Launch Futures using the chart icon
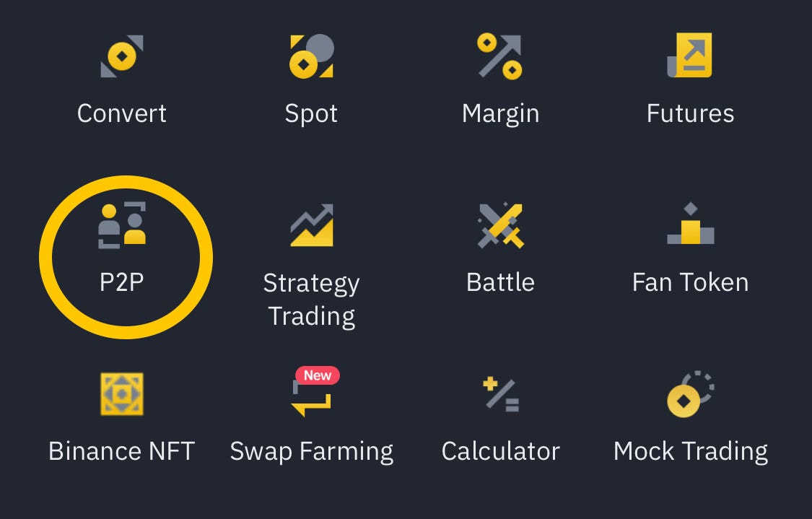The image size is (812, 519). (x=690, y=56)
